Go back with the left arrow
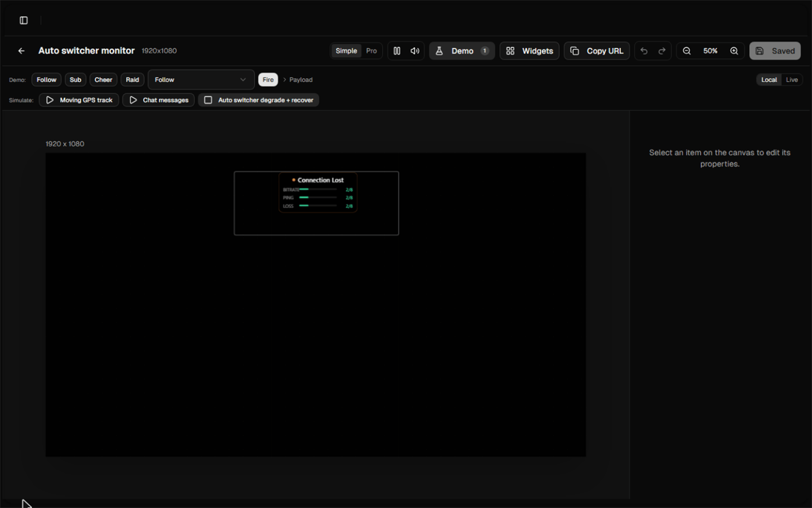This screenshot has width=812, height=508. tap(21, 51)
